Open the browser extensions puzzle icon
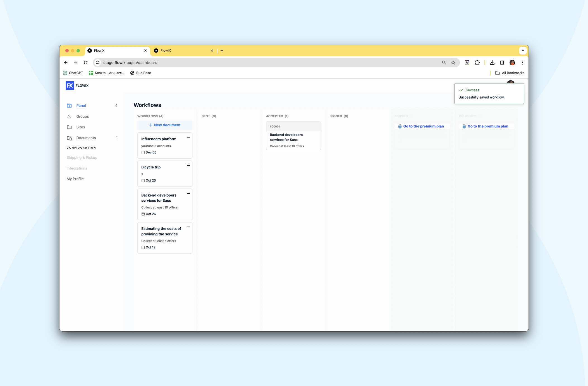The image size is (588, 386). [477, 63]
